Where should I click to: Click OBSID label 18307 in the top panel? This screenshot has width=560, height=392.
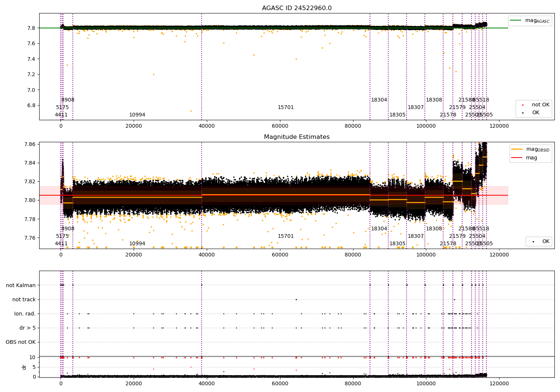pos(416,108)
